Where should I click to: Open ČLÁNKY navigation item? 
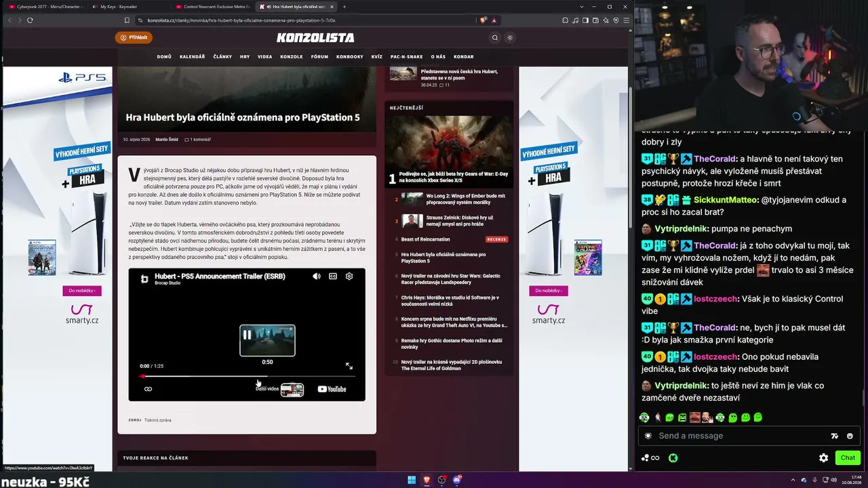coord(222,57)
